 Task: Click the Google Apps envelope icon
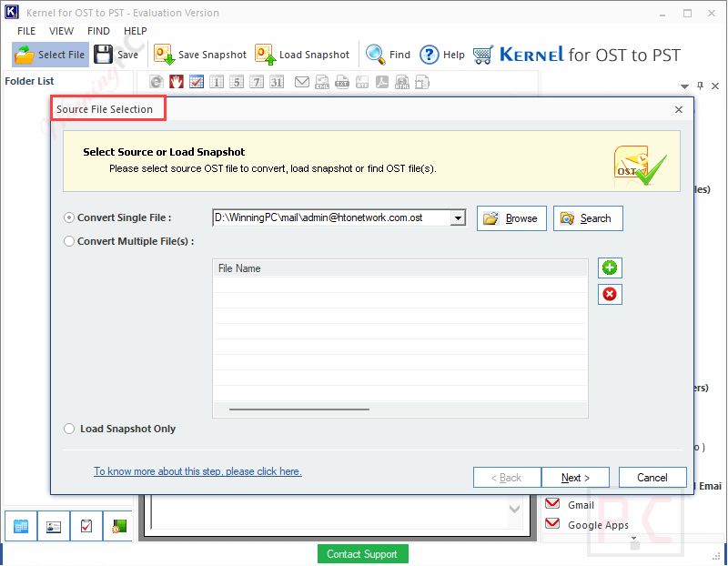(x=552, y=524)
